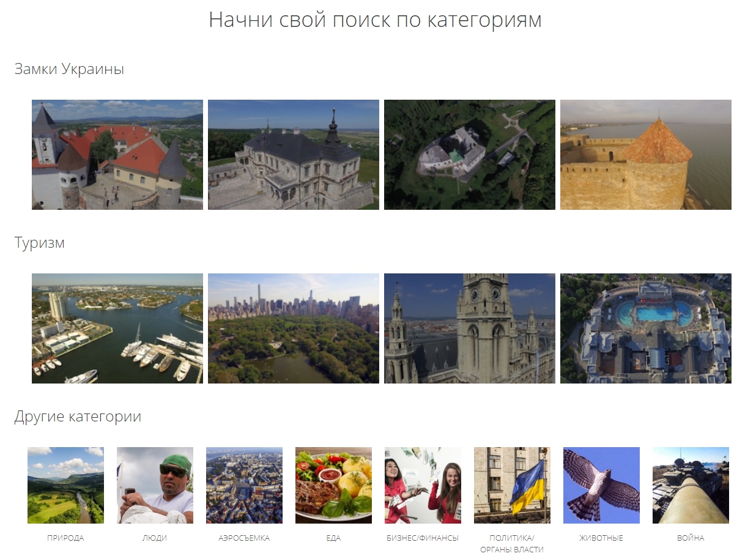Open the ЖИВОТНЫЕ category label
The height and width of the screenshot is (556, 756).
coord(601,538)
